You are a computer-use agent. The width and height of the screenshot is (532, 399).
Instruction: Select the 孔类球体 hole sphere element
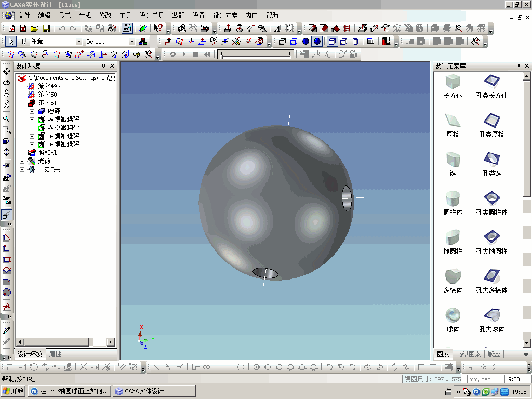[491, 321]
